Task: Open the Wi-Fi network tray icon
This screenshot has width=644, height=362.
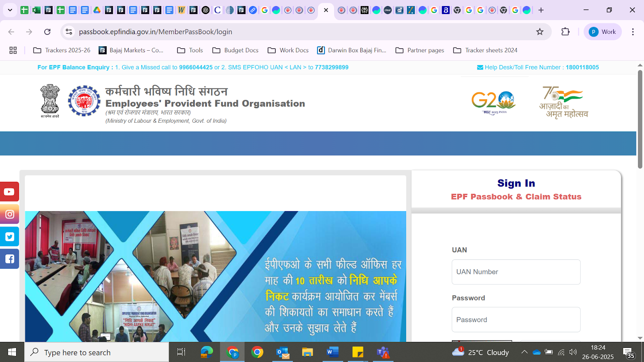Action: click(561, 352)
